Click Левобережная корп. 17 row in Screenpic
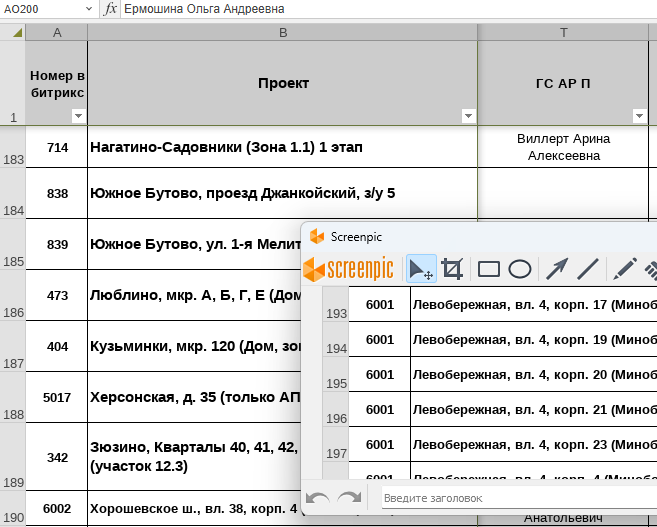Image resolution: width=657 pixels, height=527 pixels. 534,305
